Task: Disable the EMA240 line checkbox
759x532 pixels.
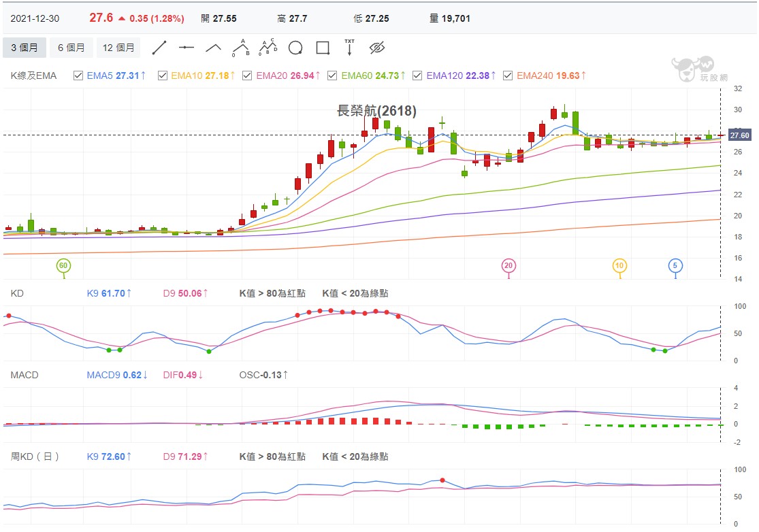Action: coord(508,76)
